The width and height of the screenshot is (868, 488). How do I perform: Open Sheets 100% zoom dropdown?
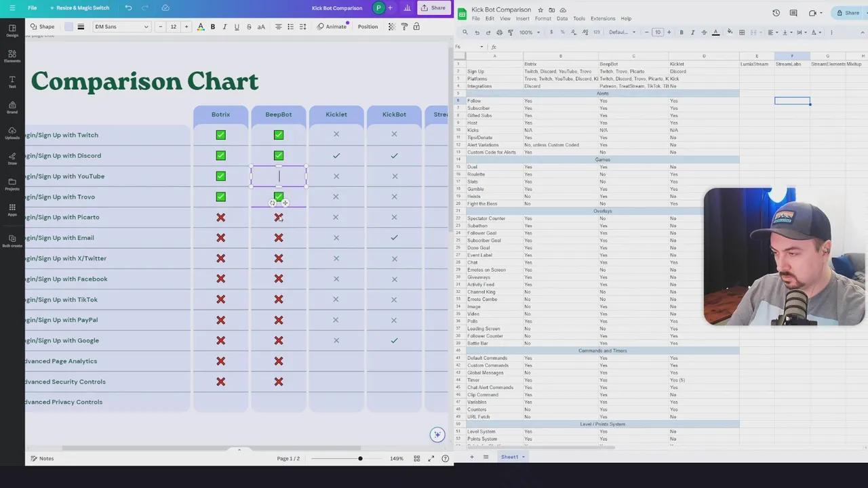[x=529, y=32]
